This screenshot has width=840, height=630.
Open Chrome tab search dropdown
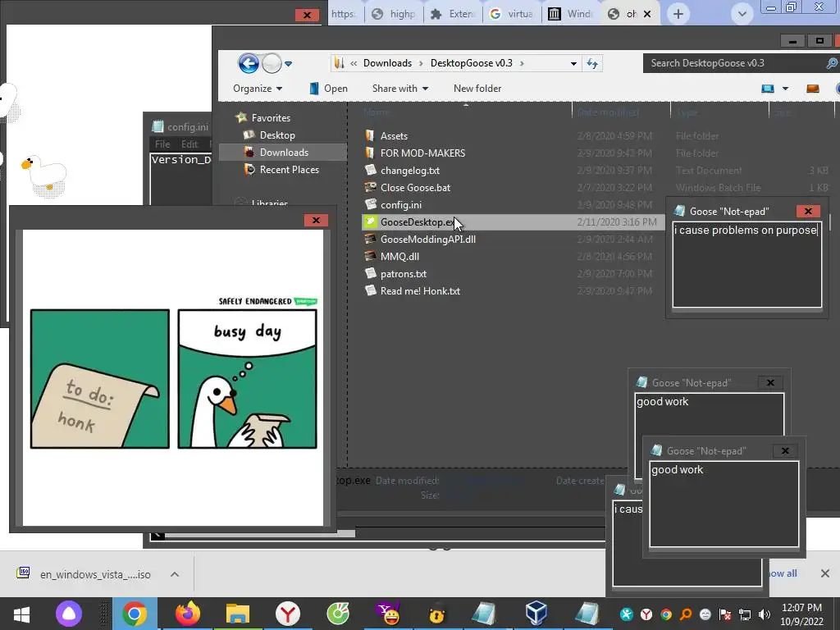click(x=742, y=14)
